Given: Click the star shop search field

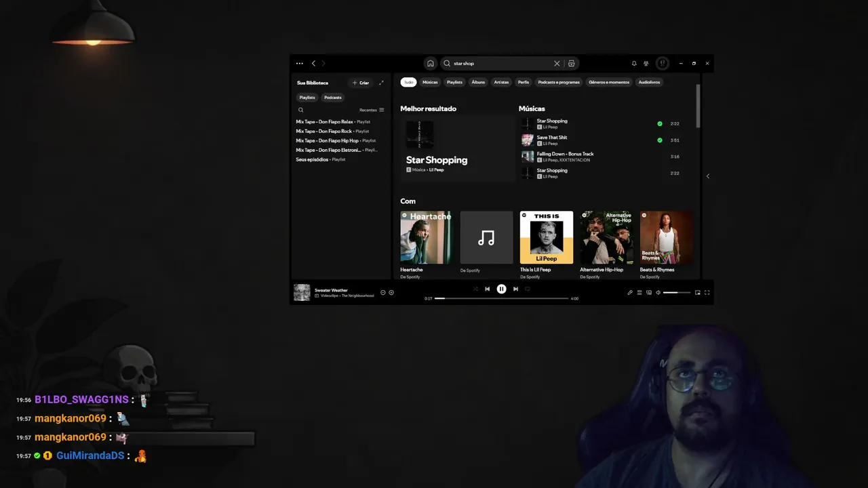Looking at the screenshot, I should click(503, 63).
